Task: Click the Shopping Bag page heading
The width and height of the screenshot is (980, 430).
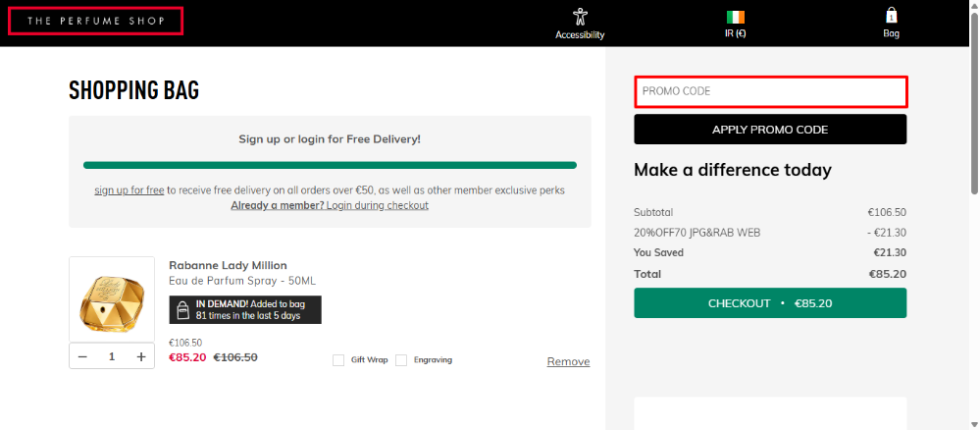Action: pyautogui.click(x=133, y=90)
